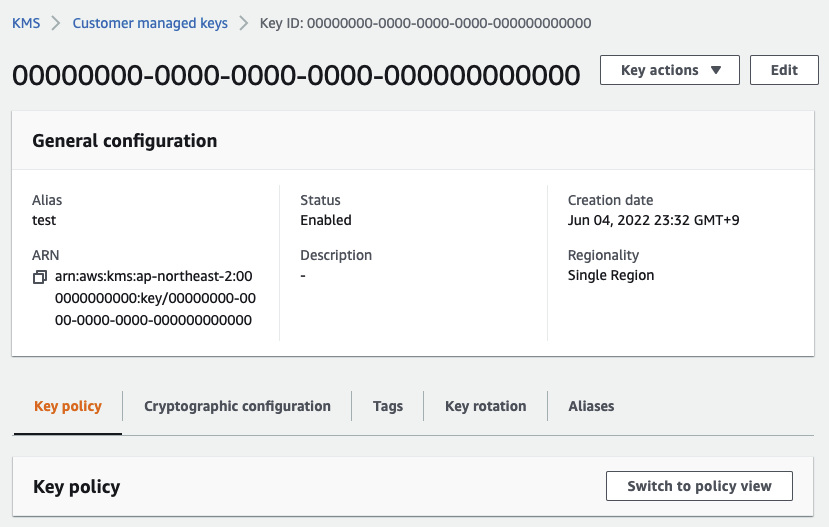Viewport: 829px width, 527px height.
Task: Click the 'Single Region' regionality value
Action: tap(611, 275)
